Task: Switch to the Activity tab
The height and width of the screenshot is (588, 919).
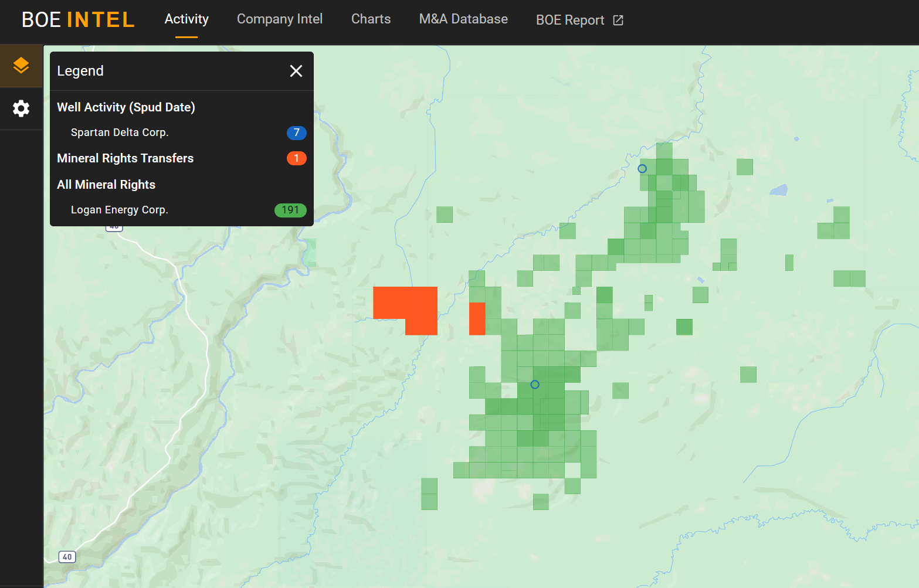Action: (186, 19)
